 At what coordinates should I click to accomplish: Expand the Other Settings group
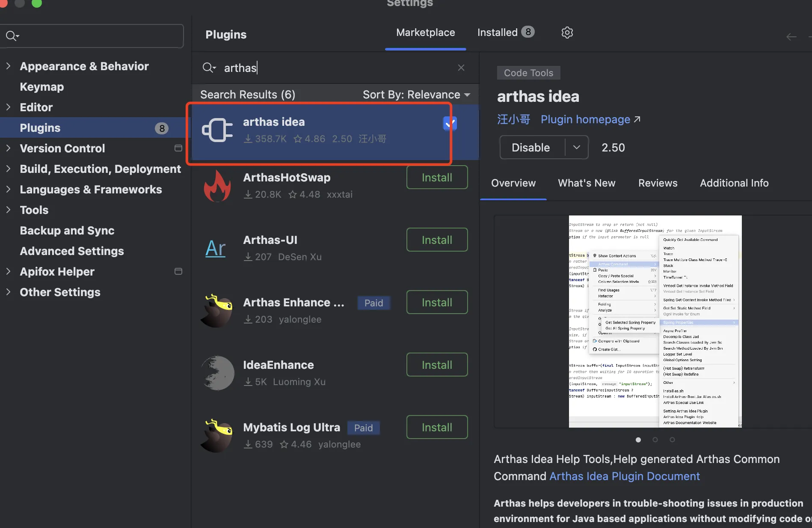click(x=8, y=292)
